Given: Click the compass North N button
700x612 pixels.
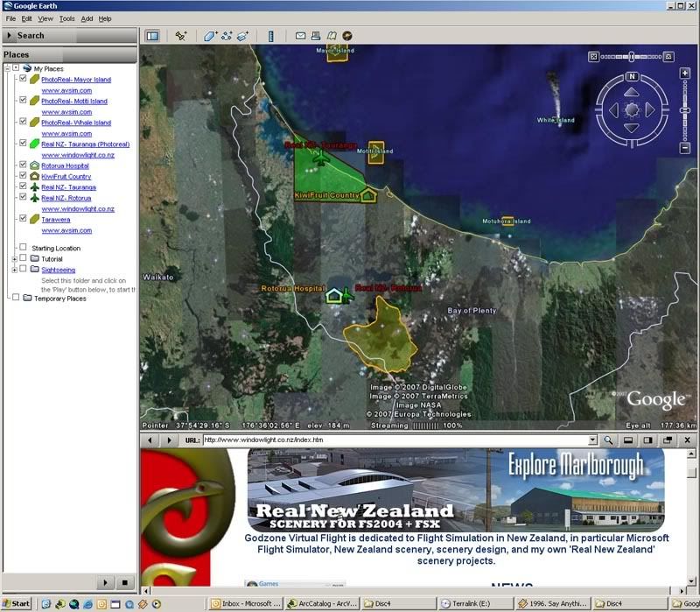Looking at the screenshot, I should [x=632, y=76].
